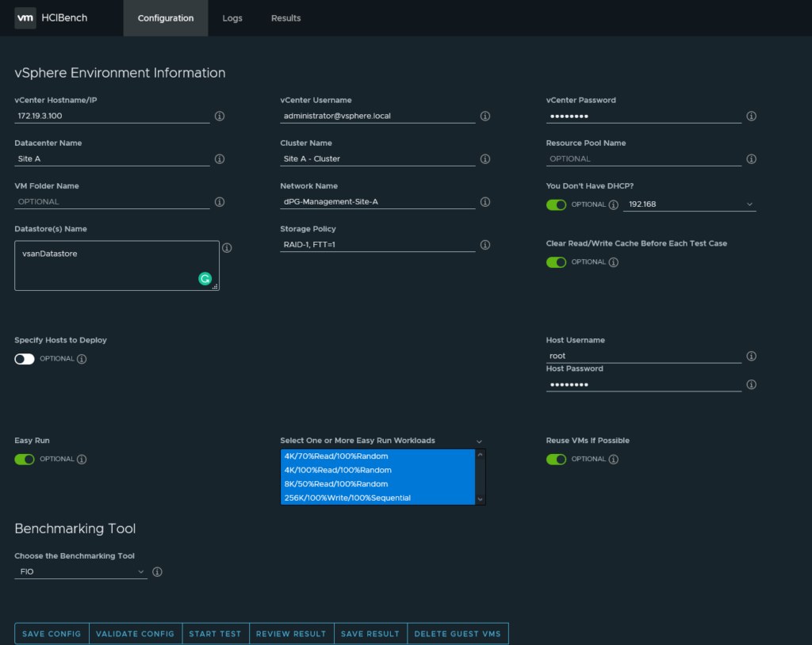Focus the vCenter Username field
Screen dimensions: 812x645
[377, 116]
